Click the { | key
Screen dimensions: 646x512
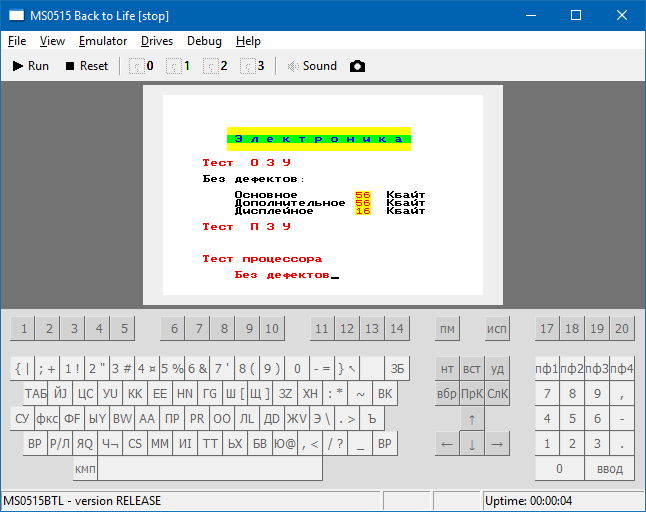[x=22, y=368]
